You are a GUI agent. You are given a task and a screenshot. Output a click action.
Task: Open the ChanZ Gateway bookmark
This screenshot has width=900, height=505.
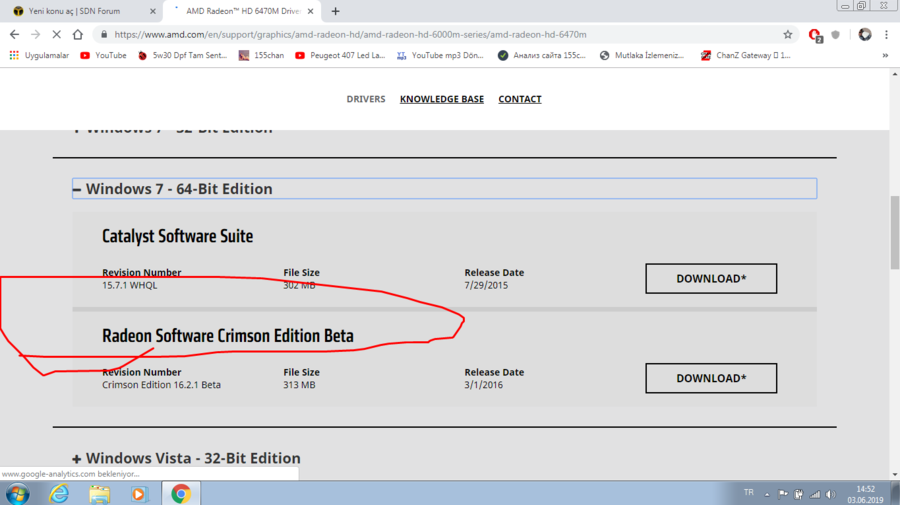[746, 56]
